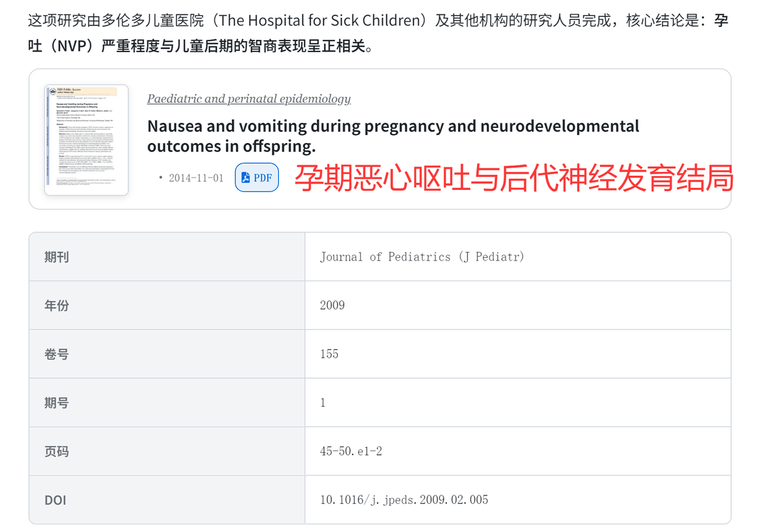Screen dimensions: 784x532
Task: Click the PDF download button
Action: [x=257, y=177]
